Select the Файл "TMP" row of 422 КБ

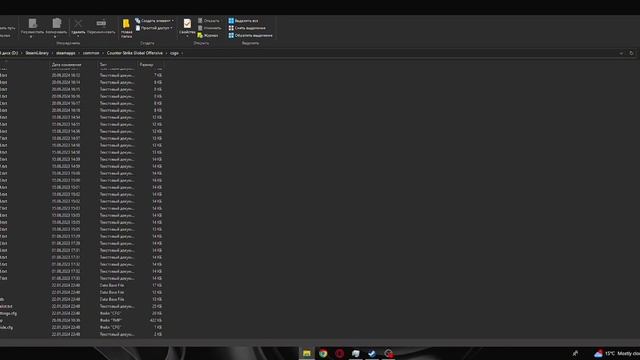pos(82,320)
